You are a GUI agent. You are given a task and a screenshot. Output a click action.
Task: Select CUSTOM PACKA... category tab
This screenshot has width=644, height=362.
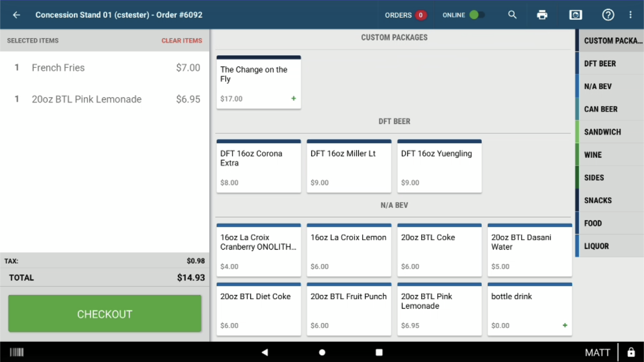coord(610,41)
